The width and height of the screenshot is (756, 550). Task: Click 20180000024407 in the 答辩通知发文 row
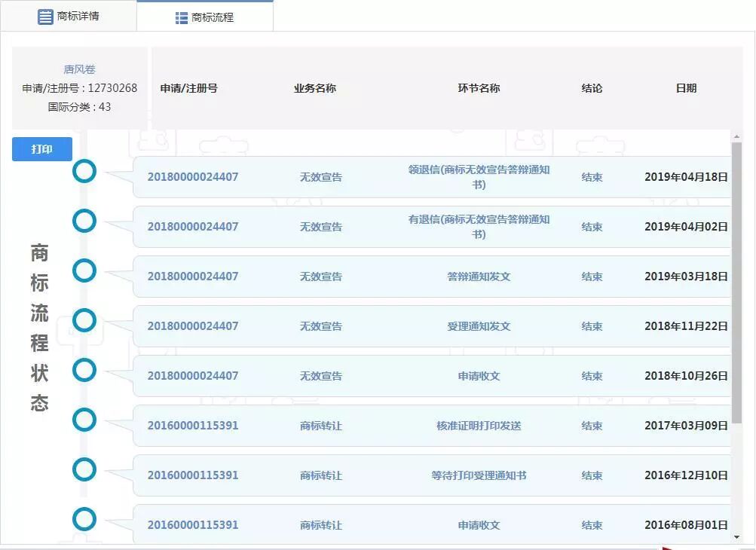coord(193,277)
